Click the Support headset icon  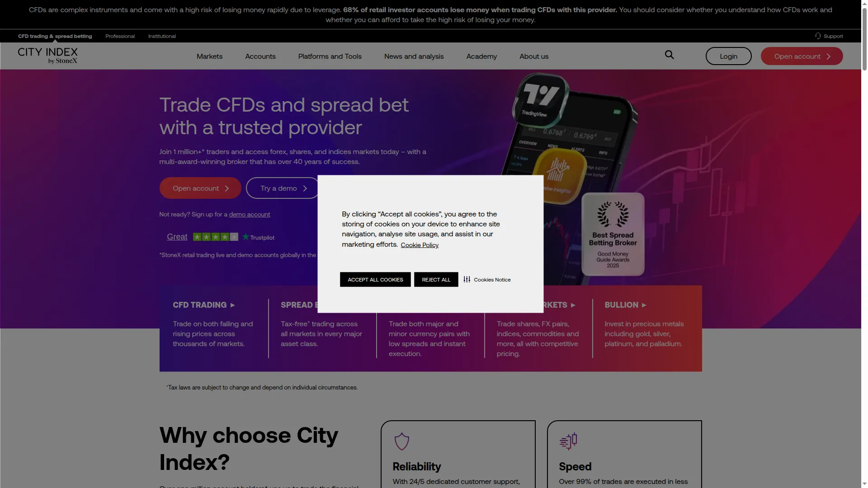pos(818,36)
